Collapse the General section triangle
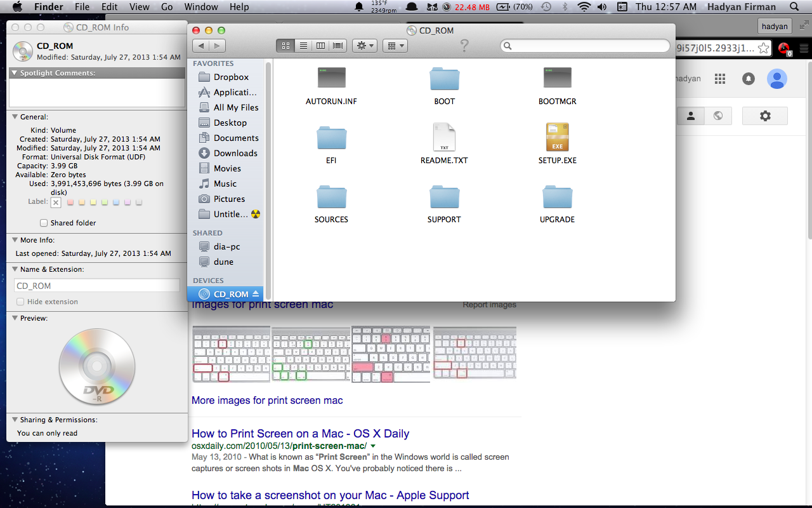 [15, 117]
